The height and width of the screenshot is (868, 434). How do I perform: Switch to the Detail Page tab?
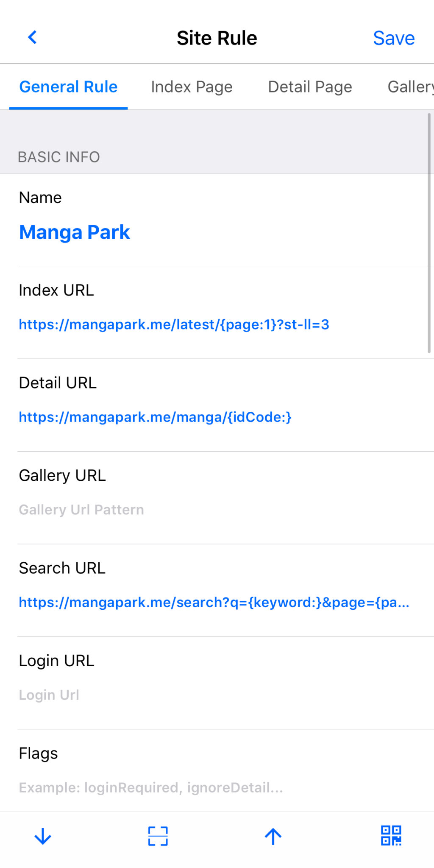310,87
